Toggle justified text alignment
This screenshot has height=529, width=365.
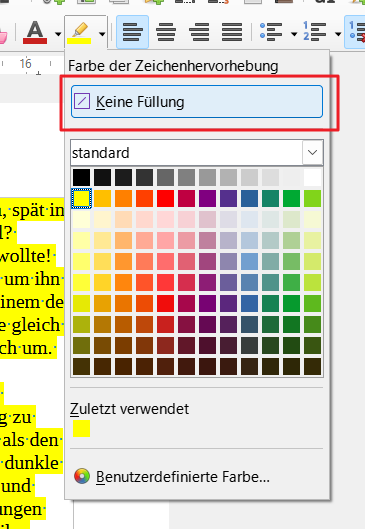(x=232, y=32)
